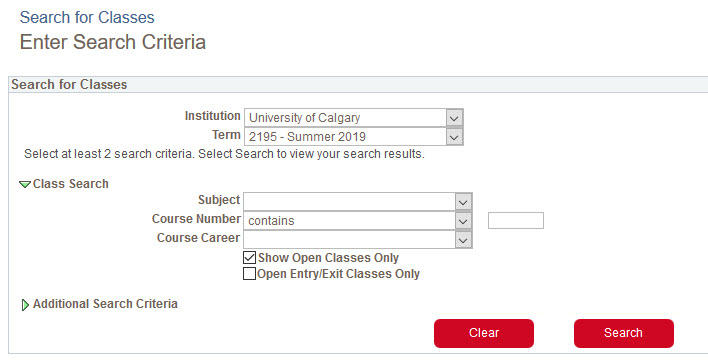This screenshot has height=364, width=708.
Task: Collapse the Class Search green triangle
Action: click(x=25, y=184)
